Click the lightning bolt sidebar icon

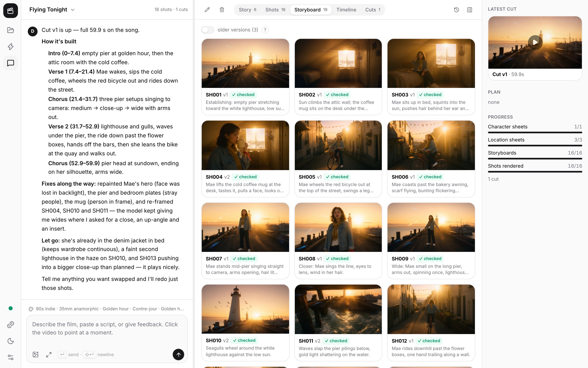click(x=10, y=46)
